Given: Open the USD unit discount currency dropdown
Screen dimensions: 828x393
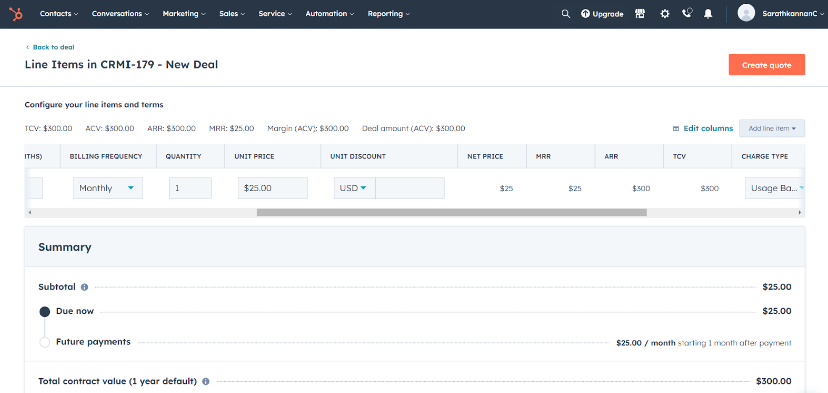Looking at the screenshot, I should 354,188.
